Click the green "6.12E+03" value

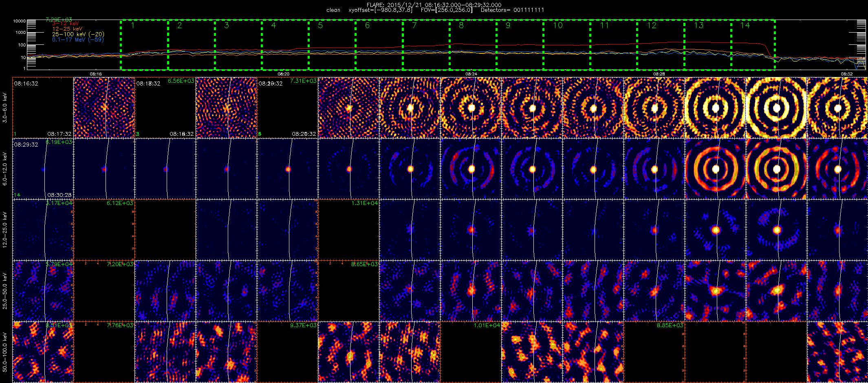point(120,203)
